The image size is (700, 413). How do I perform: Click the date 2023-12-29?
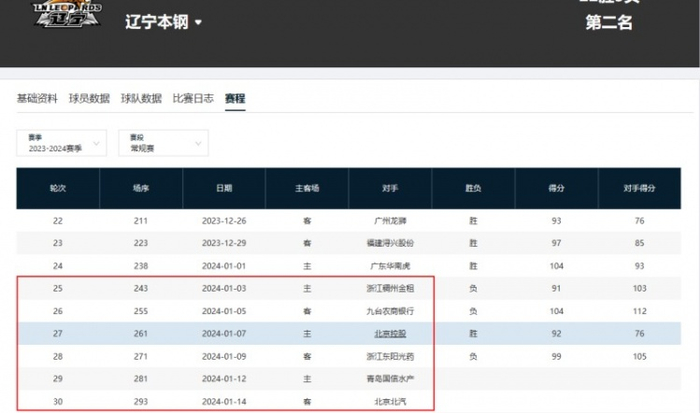point(224,243)
